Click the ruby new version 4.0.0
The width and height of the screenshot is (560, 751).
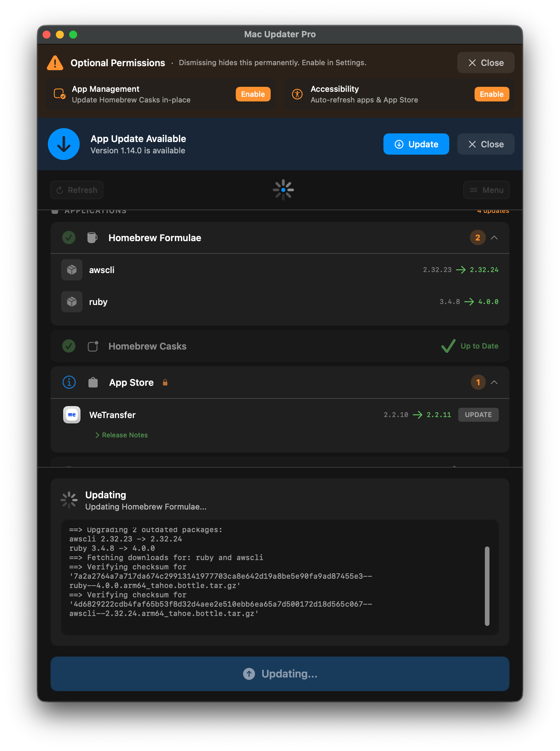[x=488, y=302]
